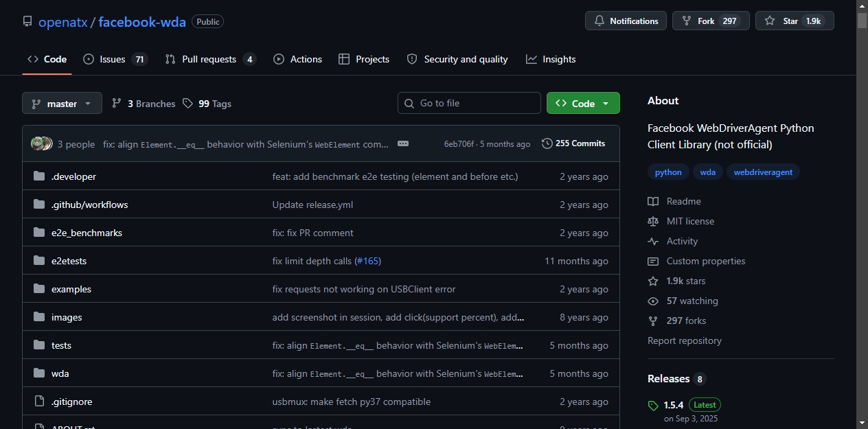Select the wda topic tag

[x=708, y=172]
